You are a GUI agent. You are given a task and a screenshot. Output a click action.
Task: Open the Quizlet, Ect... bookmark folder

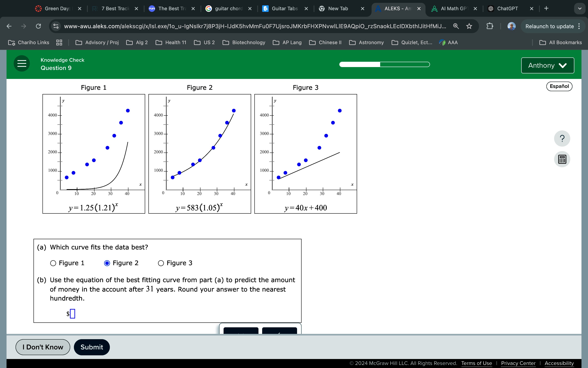pos(412,43)
